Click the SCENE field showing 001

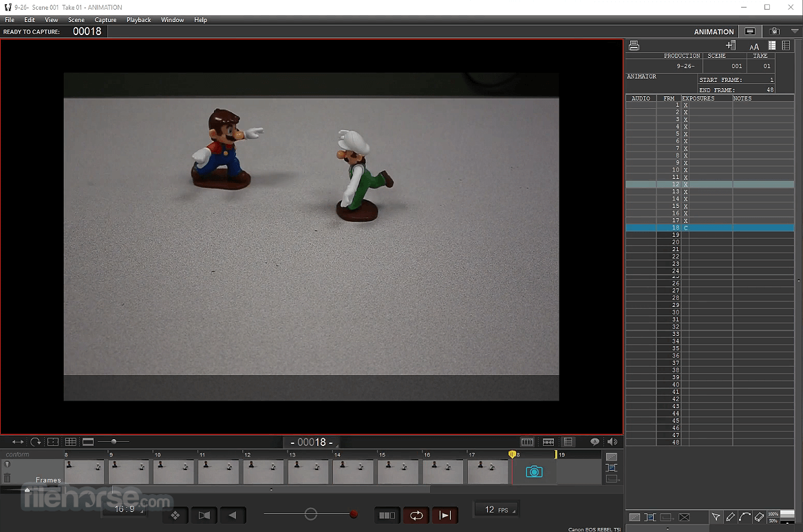coord(725,66)
